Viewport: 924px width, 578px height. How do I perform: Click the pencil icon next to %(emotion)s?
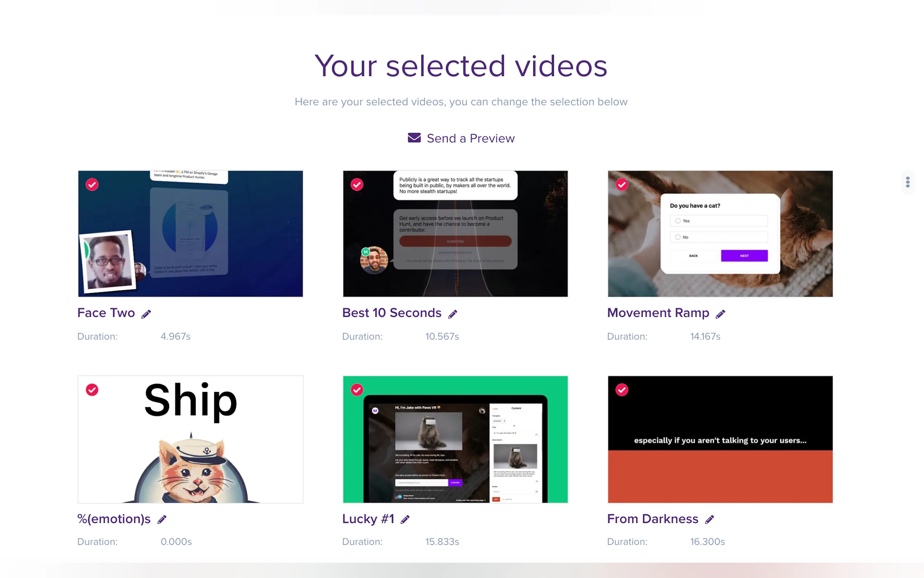(x=162, y=519)
